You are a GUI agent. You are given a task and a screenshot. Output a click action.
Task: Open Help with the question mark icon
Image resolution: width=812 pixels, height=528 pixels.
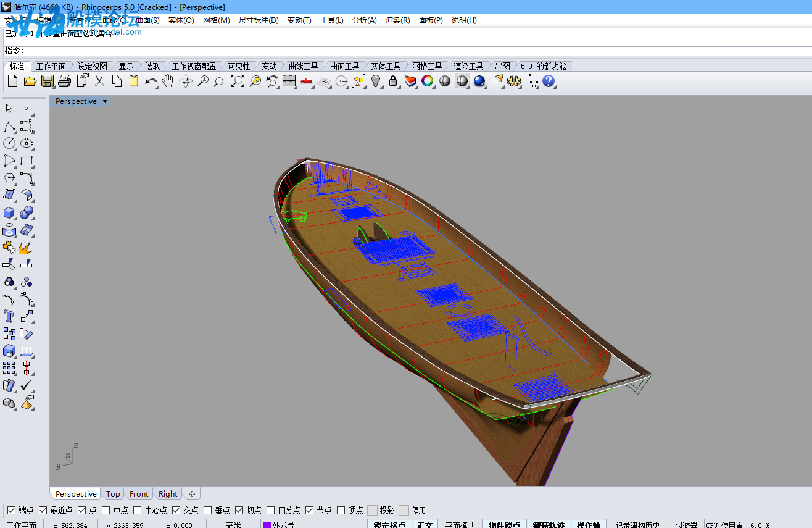click(x=549, y=81)
